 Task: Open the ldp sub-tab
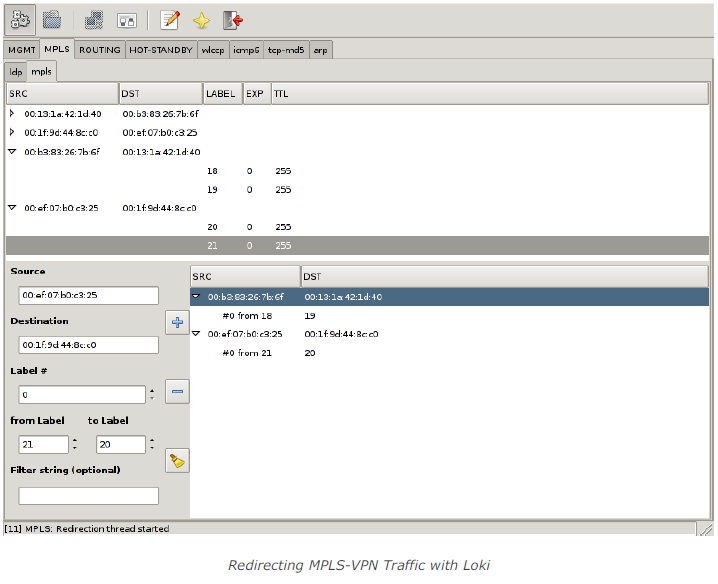(16, 72)
